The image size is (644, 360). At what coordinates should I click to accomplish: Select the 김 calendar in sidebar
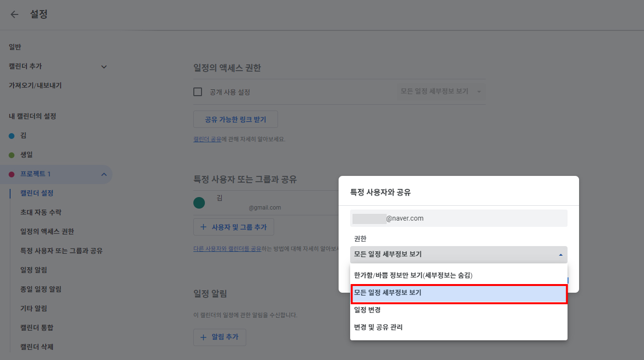click(x=23, y=136)
